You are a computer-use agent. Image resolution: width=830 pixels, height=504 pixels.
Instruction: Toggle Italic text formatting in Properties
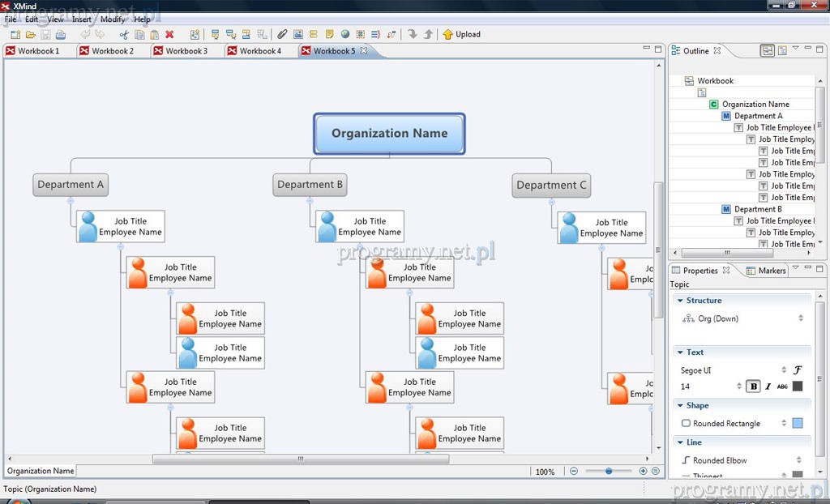click(x=768, y=387)
